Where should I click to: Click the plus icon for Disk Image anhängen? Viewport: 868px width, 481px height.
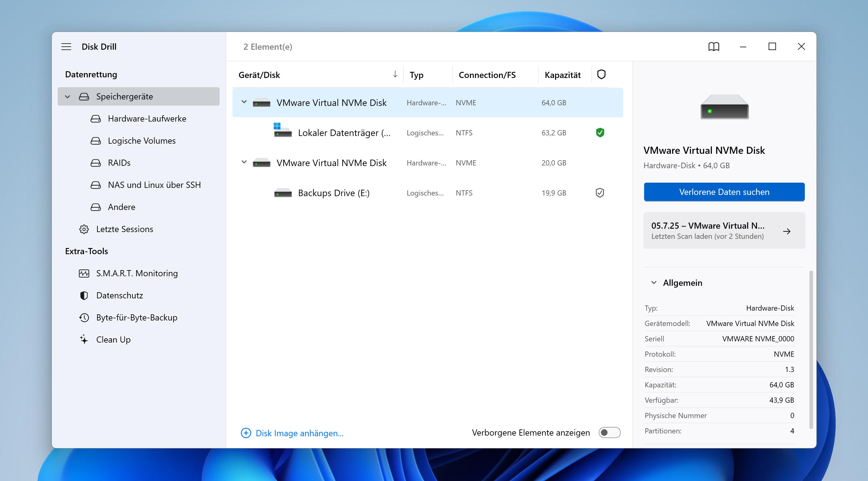[246, 433]
